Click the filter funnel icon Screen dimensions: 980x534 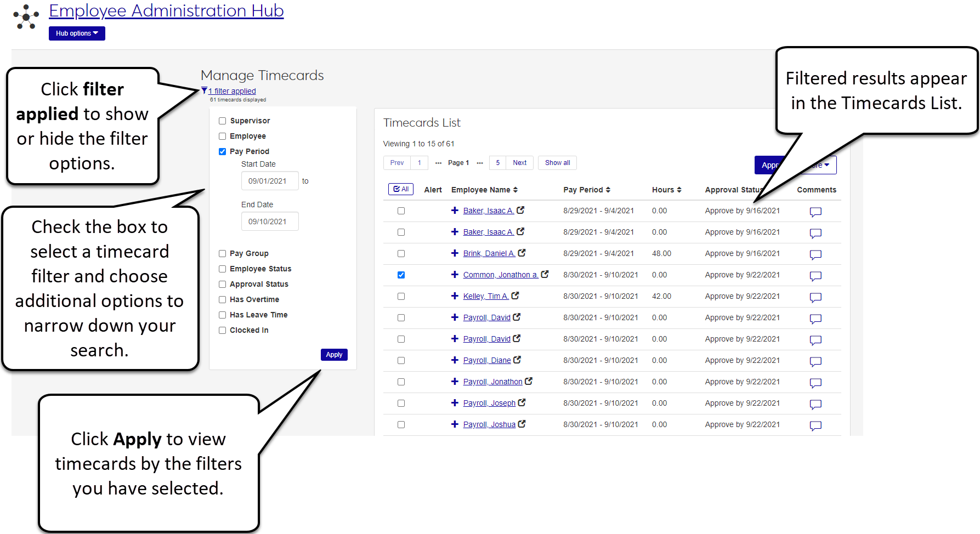coord(204,90)
